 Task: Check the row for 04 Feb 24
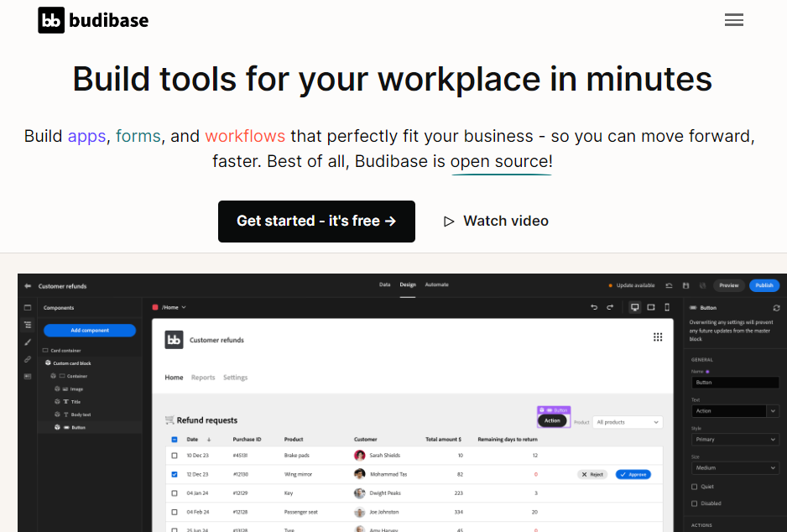(175, 512)
